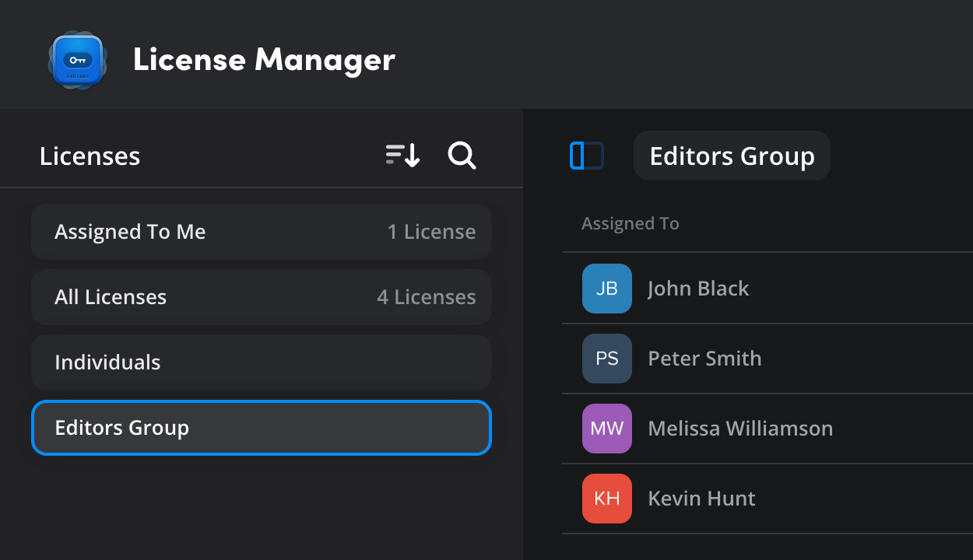The image size is (973, 560).
Task: Open the sort licenses icon
Action: pos(403,156)
